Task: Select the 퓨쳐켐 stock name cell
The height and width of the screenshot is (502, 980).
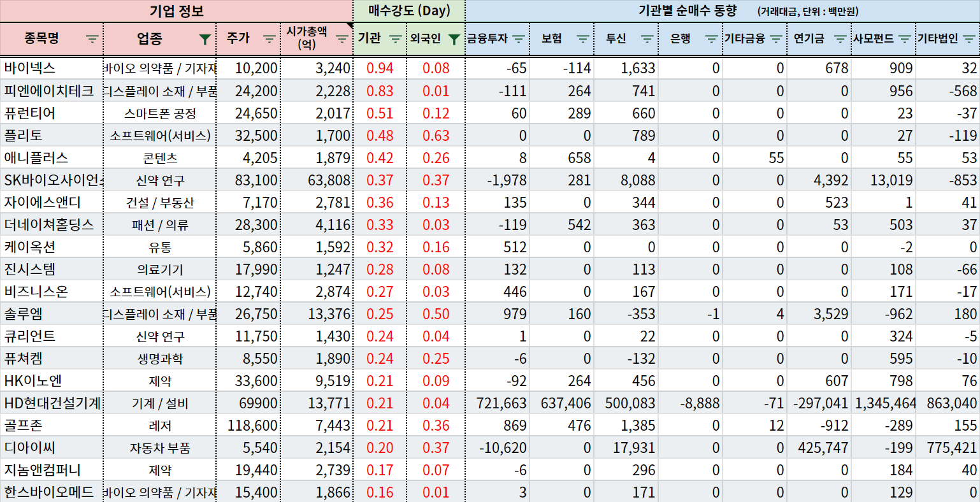Action: (51, 358)
